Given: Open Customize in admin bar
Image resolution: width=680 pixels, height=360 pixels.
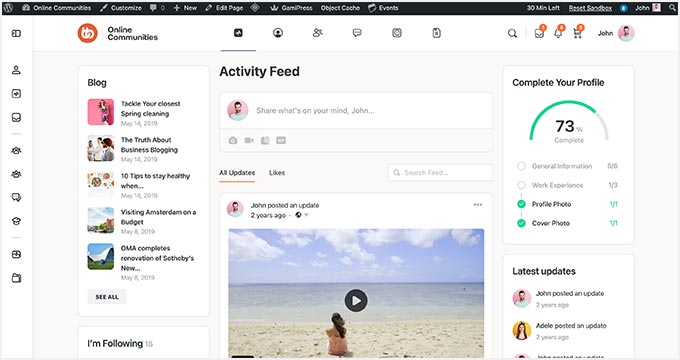Looking at the screenshot, I should [121, 8].
